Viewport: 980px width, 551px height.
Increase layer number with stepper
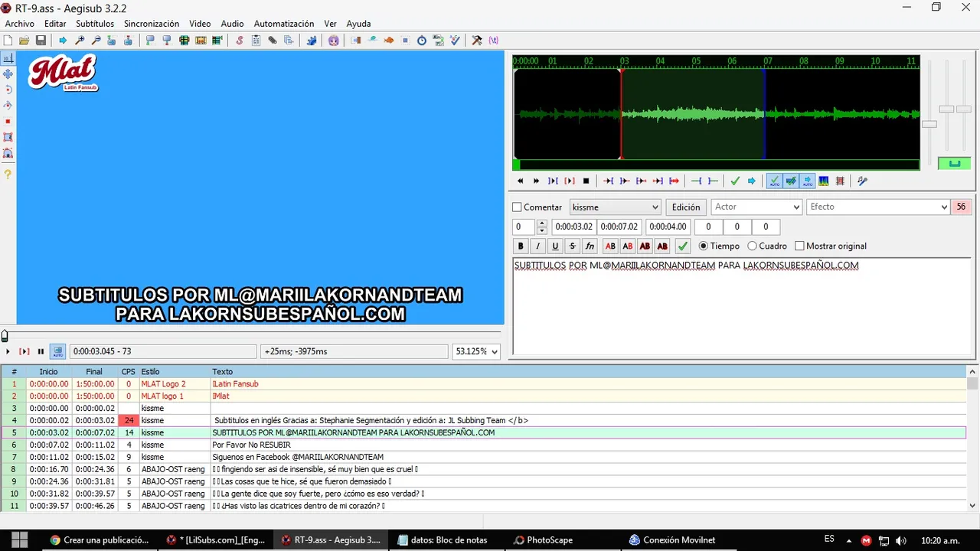pyautogui.click(x=542, y=223)
